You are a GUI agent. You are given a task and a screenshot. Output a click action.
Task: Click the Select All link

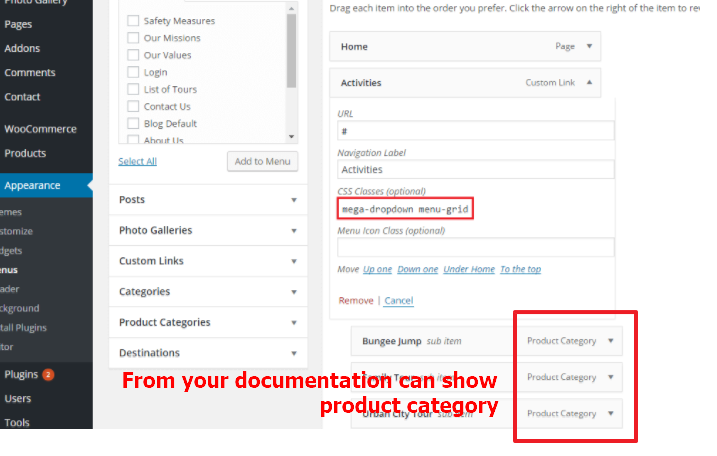(x=137, y=161)
